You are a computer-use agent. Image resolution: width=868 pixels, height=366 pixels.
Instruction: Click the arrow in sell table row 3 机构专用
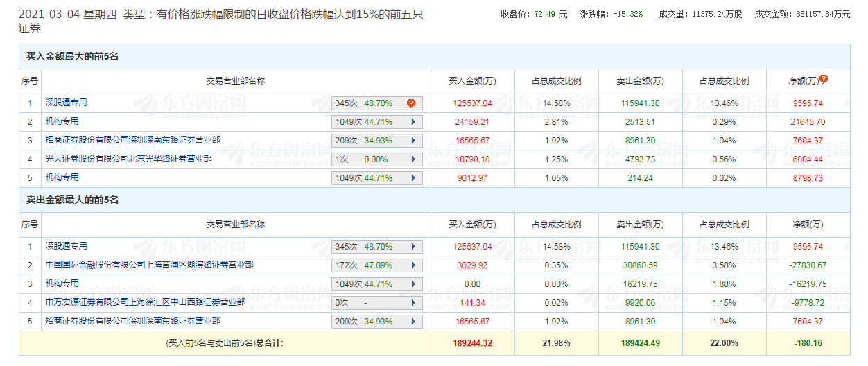tap(414, 284)
